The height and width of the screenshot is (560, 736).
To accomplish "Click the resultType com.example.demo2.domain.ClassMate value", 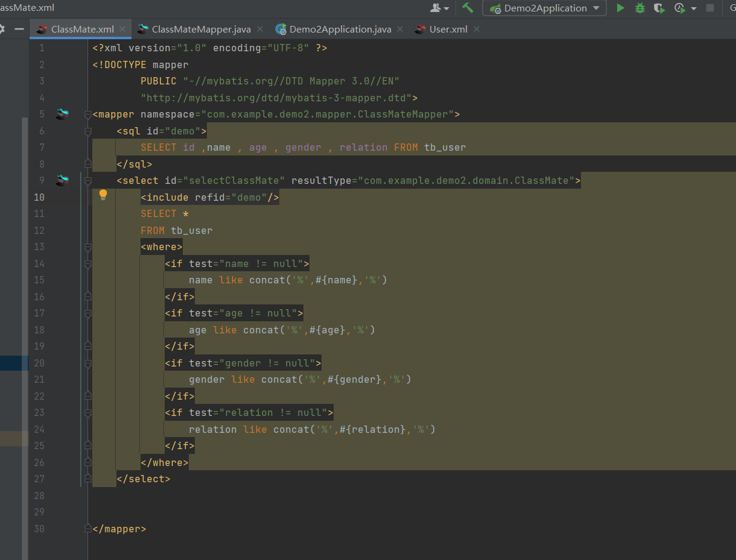I will tap(466, 180).
